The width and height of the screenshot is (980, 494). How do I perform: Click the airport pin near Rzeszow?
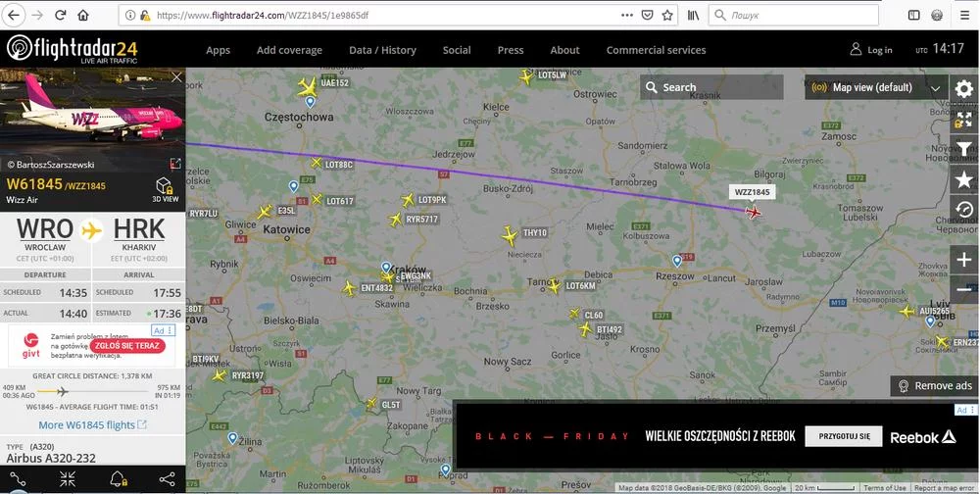pyautogui.click(x=677, y=261)
